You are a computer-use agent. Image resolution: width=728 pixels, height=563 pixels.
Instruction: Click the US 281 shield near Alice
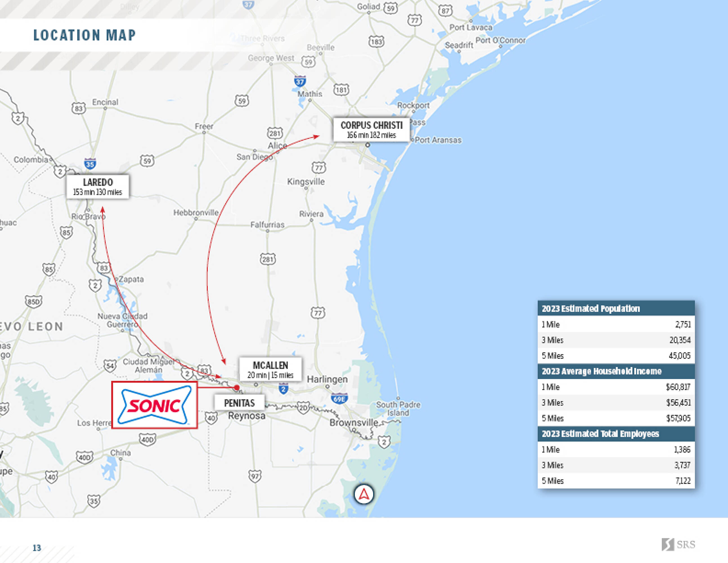(x=275, y=133)
